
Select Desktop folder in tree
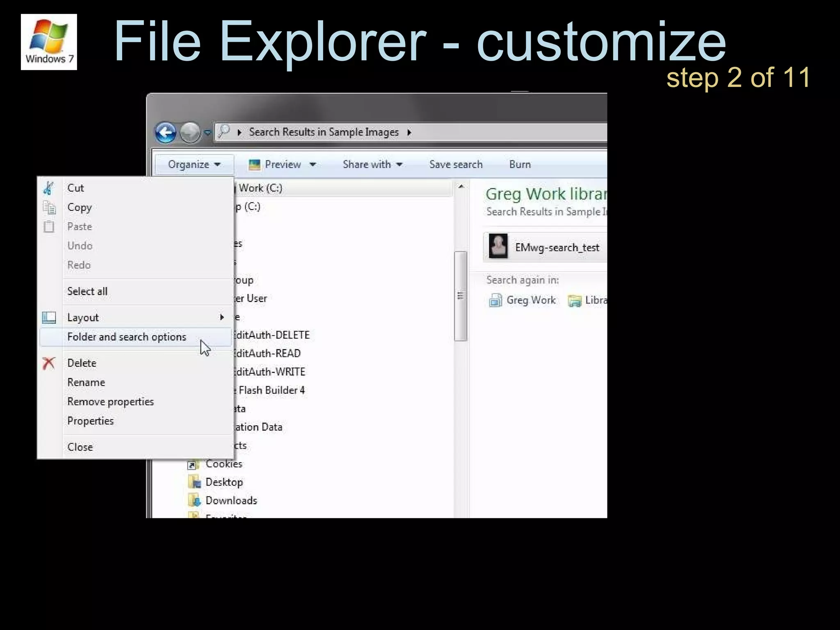[224, 482]
